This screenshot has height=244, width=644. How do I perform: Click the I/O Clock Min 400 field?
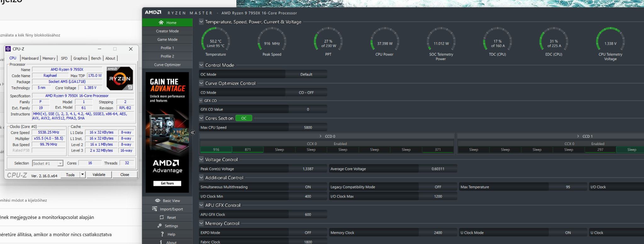(308, 196)
